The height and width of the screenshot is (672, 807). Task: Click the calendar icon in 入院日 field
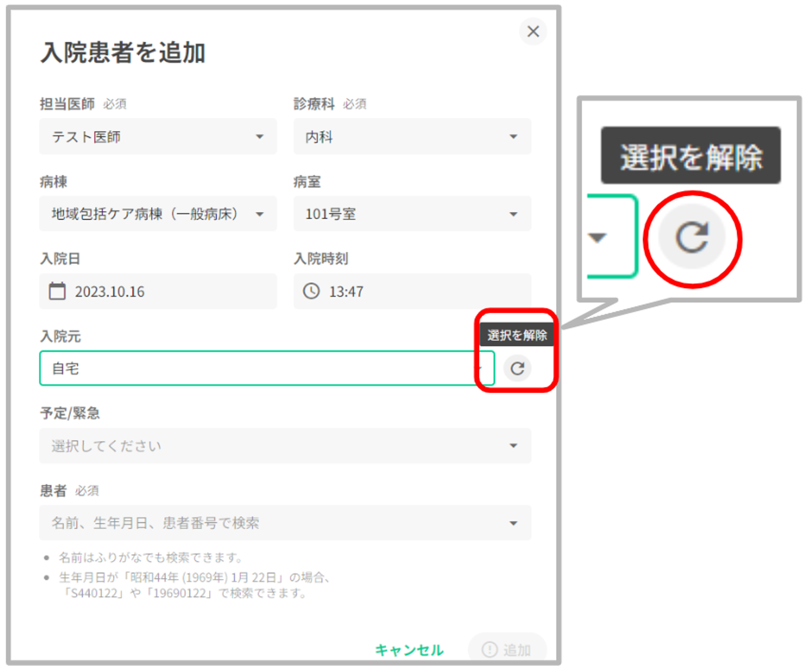click(57, 291)
